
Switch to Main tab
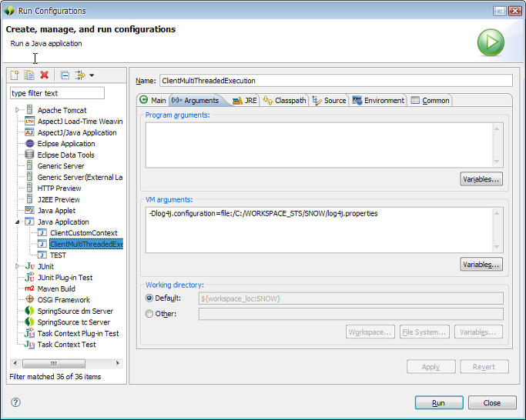[152, 100]
